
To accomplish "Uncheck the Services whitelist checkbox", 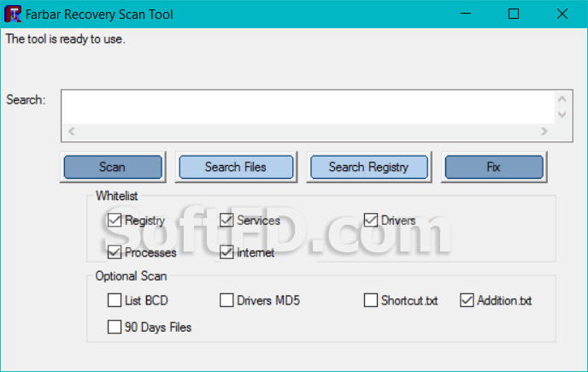I will [x=226, y=220].
